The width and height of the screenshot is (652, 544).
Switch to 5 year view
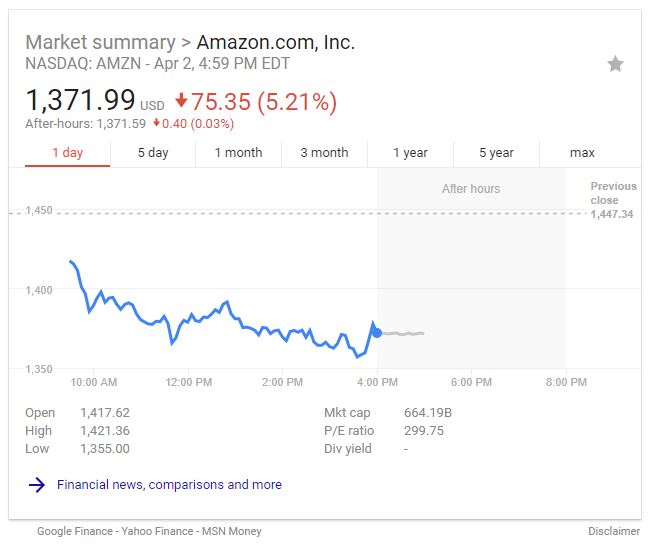496,153
